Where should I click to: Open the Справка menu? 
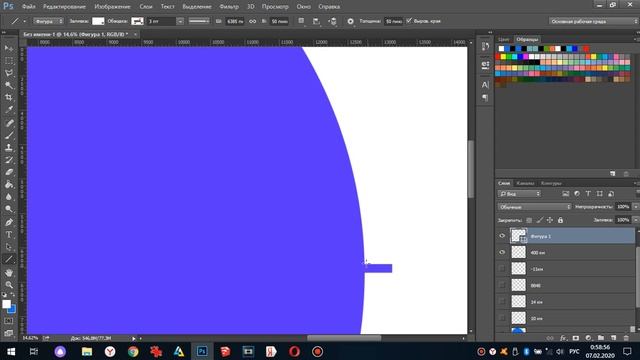coord(329,7)
